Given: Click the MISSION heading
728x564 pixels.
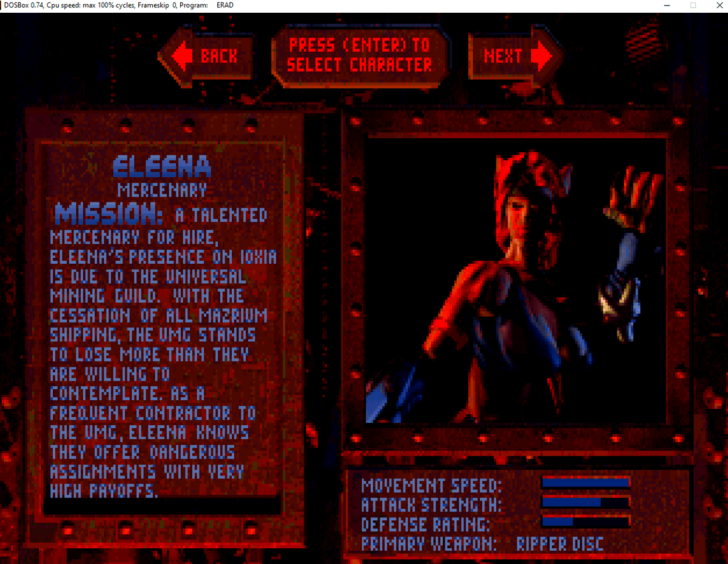Looking at the screenshot, I should [x=109, y=214].
